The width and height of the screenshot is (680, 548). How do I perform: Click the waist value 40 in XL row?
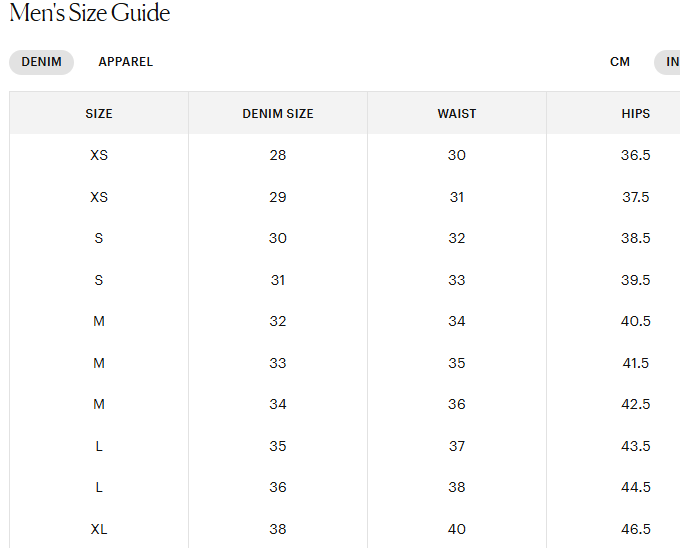tap(457, 529)
